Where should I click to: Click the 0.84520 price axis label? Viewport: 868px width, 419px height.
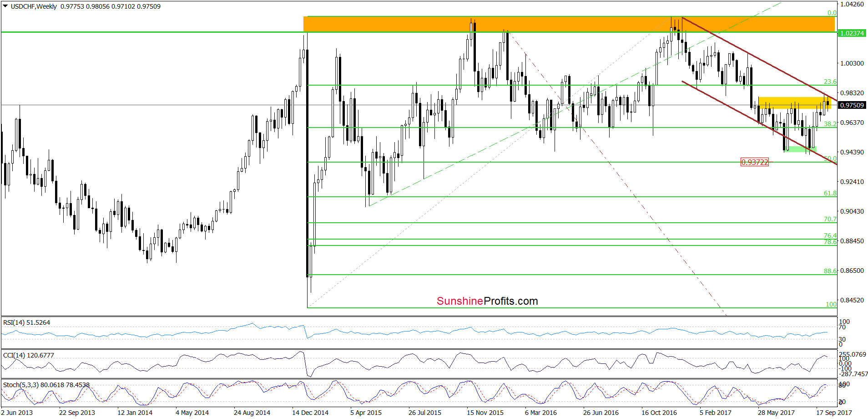coord(852,300)
